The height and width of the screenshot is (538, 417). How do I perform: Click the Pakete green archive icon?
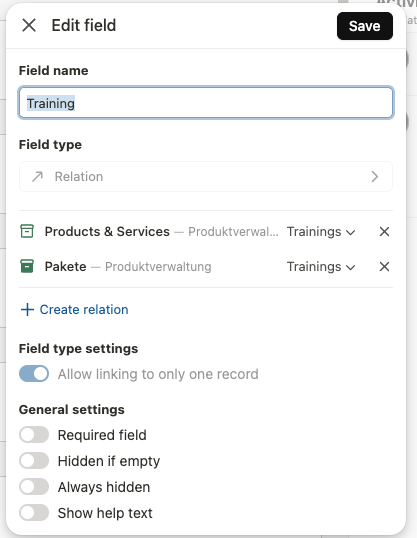coord(27,266)
